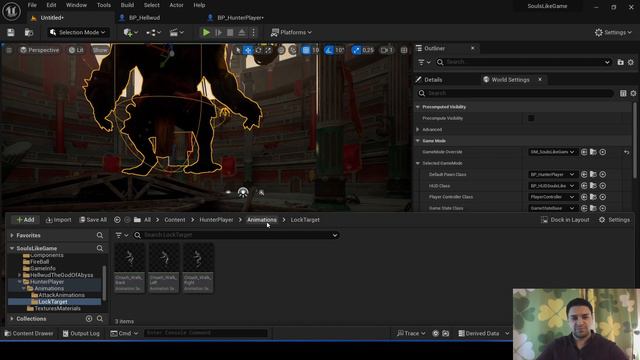Screen dimensions: 640x360
Task: Toggle scale snapping blue arrow icon
Action: pyautogui.click(x=356, y=50)
